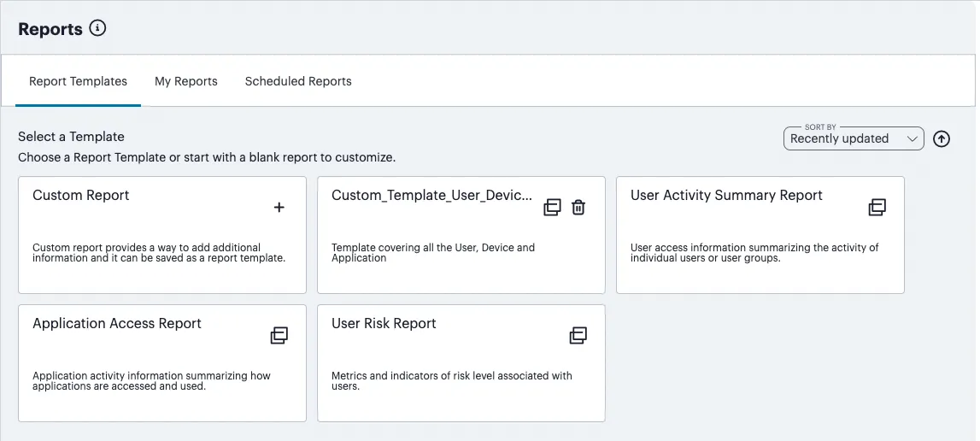Open the Scheduled Reports tab
This screenshot has width=980, height=441.
coord(298,81)
